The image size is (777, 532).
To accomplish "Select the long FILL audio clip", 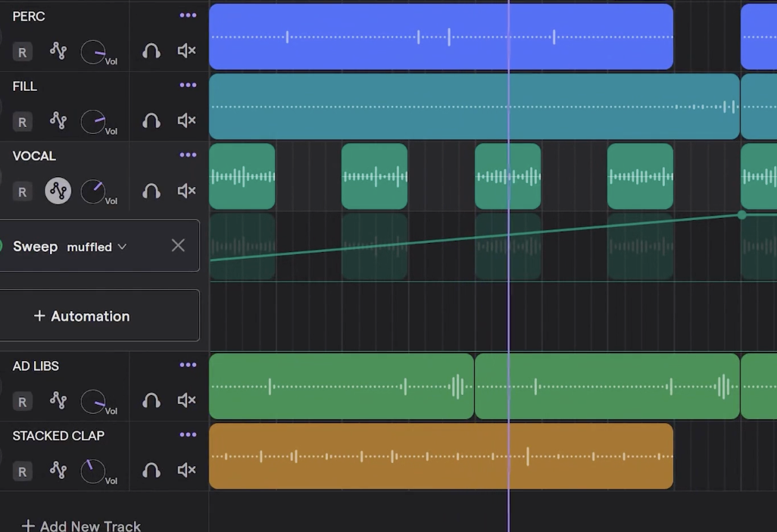I will 474,107.
